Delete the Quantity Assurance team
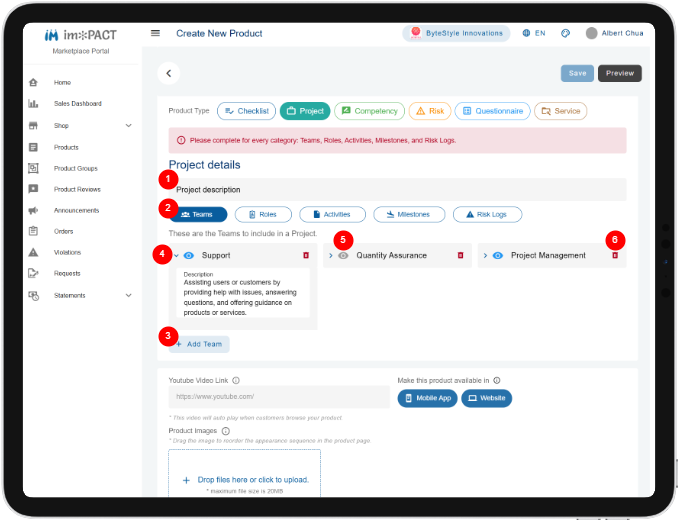Image resolution: width=678 pixels, height=520 pixels. (x=460, y=255)
